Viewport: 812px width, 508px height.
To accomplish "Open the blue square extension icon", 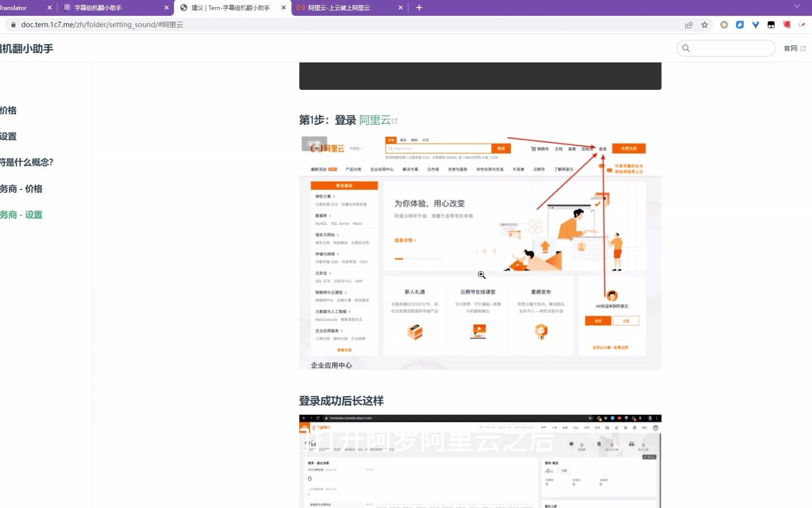I will click(x=740, y=24).
